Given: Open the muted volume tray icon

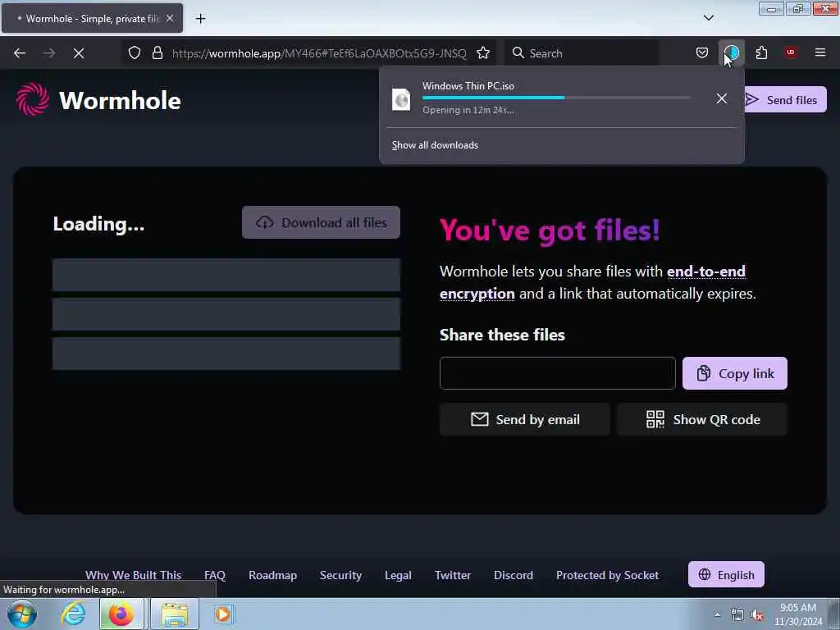Looking at the screenshot, I should (757, 615).
